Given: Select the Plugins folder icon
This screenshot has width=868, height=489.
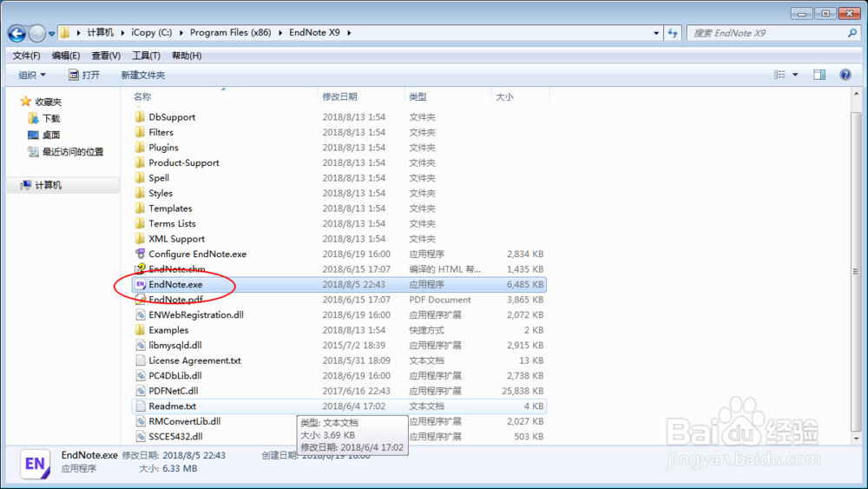Looking at the screenshot, I should [x=140, y=148].
